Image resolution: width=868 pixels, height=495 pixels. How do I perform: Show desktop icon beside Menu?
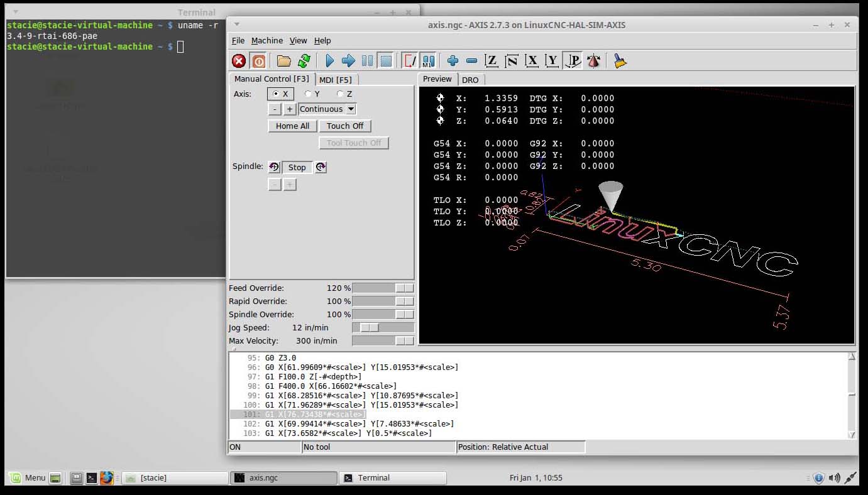click(55, 477)
